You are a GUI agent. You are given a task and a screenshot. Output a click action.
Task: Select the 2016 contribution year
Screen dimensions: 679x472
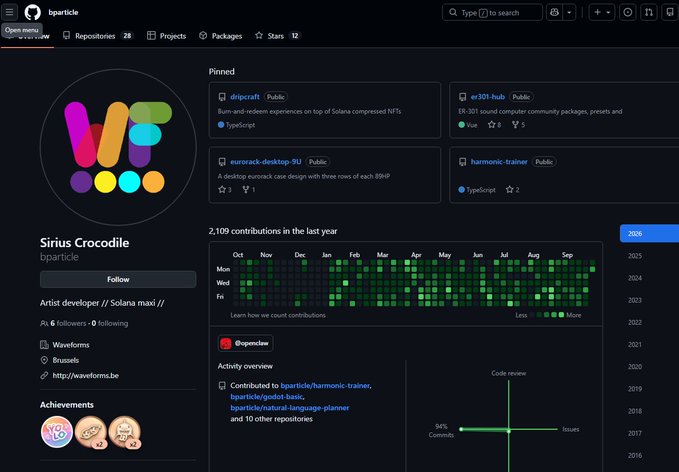[x=635, y=455]
